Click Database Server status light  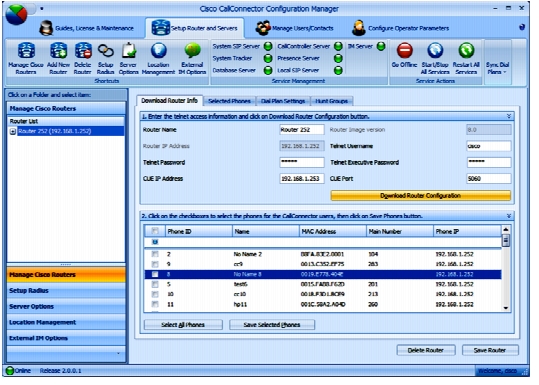click(x=268, y=70)
